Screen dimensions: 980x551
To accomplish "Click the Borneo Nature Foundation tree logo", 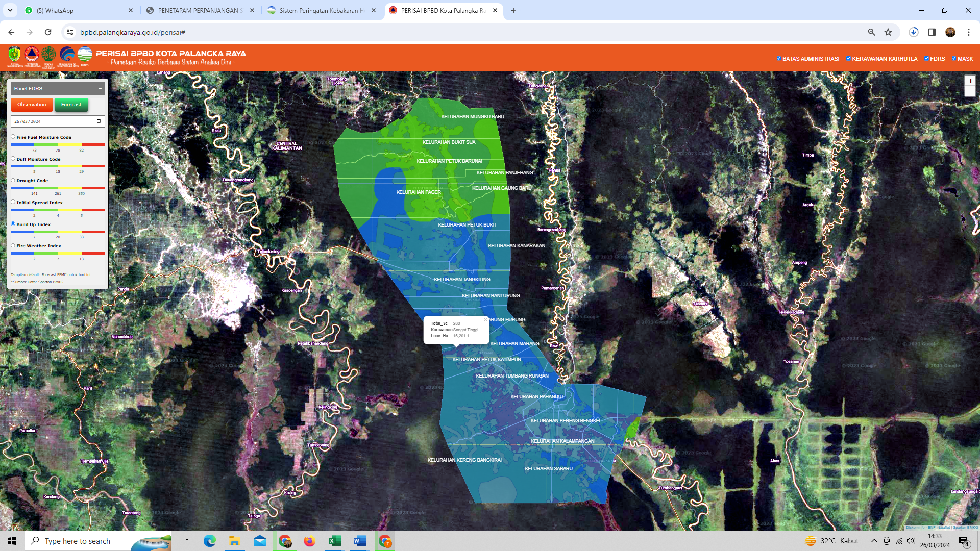I will 49,55.
